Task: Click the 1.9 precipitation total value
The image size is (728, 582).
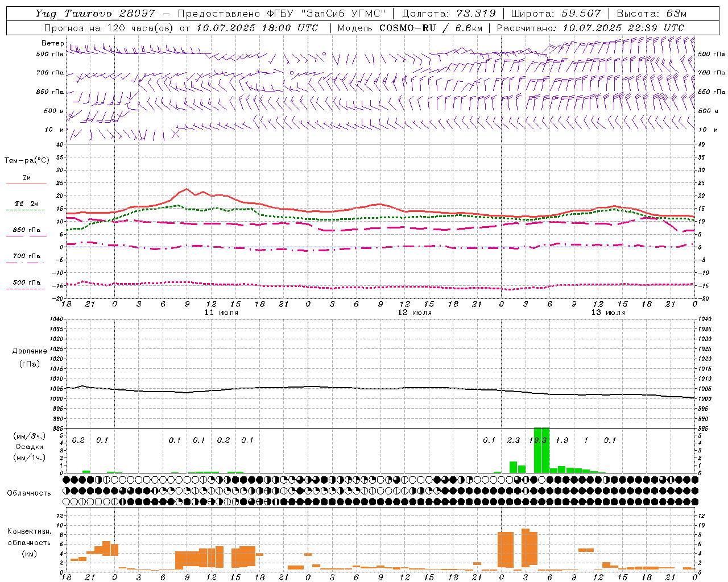Action: (x=562, y=440)
